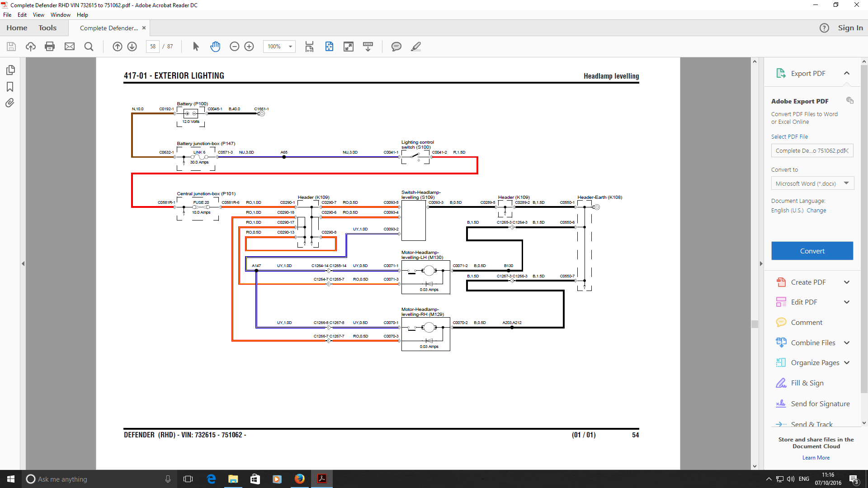The height and width of the screenshot is (488, 868).
Task: Switch to the Home tab
Action: tap(17, 28)
